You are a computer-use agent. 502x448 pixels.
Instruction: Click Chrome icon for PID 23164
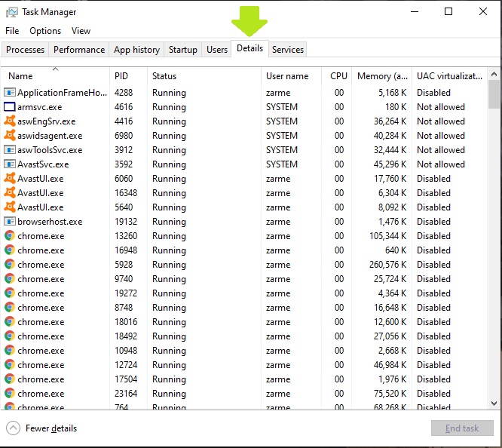(10, 393)
